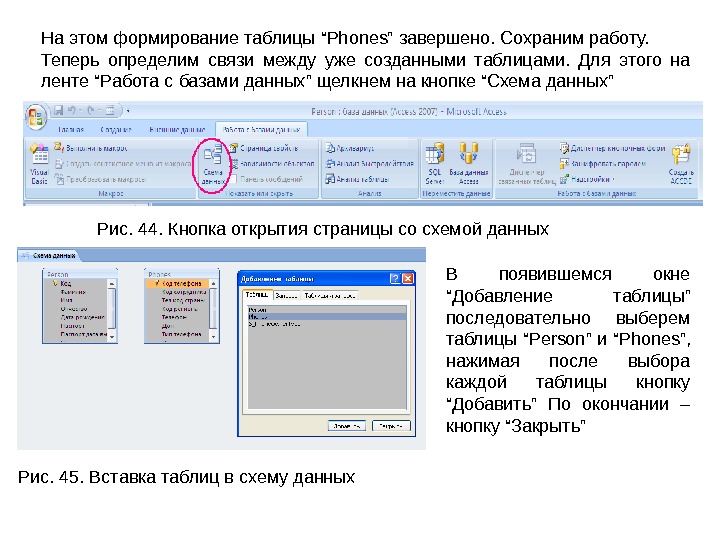Click Преобразовать макросы in ribbon
The height and width of the screenshot is (540, 720).
point(100,179)
